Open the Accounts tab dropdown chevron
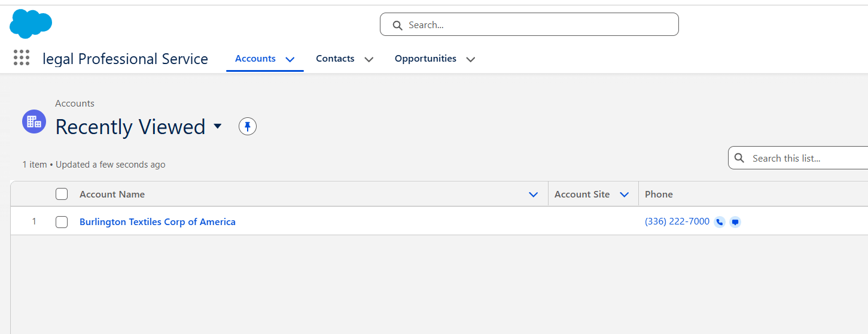Image resolution: width=868 pixels, height=334 pixels. pos(290,59)
